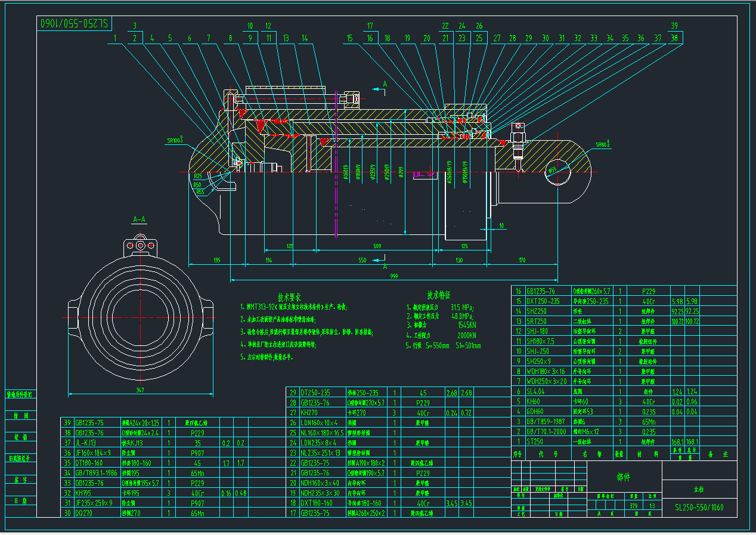
Task: Click the WDH250×3×20 code cell
Action: [x=547, y=382]
